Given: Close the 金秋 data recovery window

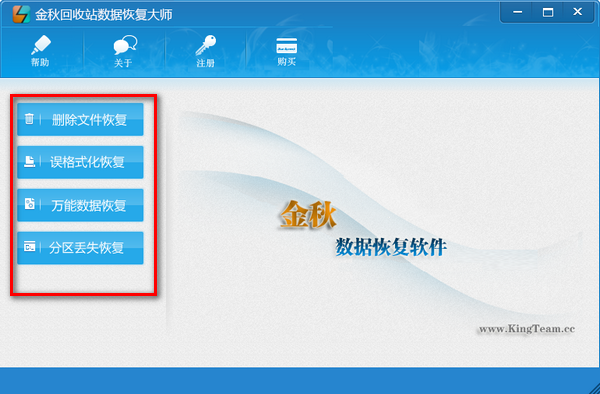Looking at the screenshot, I should (x=578, y=12).
